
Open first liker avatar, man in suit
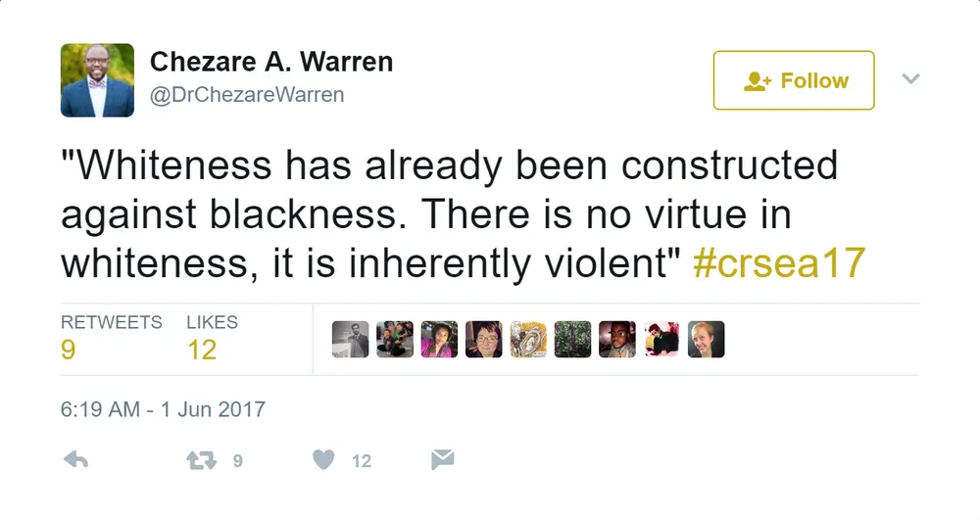[x=351, y=340]
